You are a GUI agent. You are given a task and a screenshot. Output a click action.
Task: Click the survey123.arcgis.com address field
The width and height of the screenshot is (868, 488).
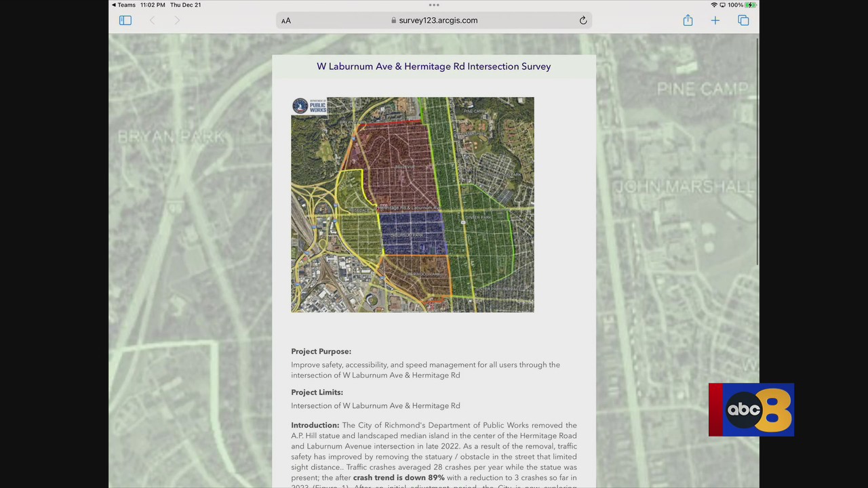coord(438,20)
